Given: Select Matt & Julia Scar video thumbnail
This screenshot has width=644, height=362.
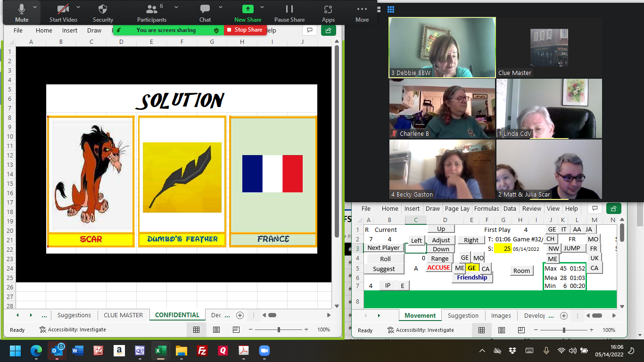Looking at the screenshot, I should [549, 169].
